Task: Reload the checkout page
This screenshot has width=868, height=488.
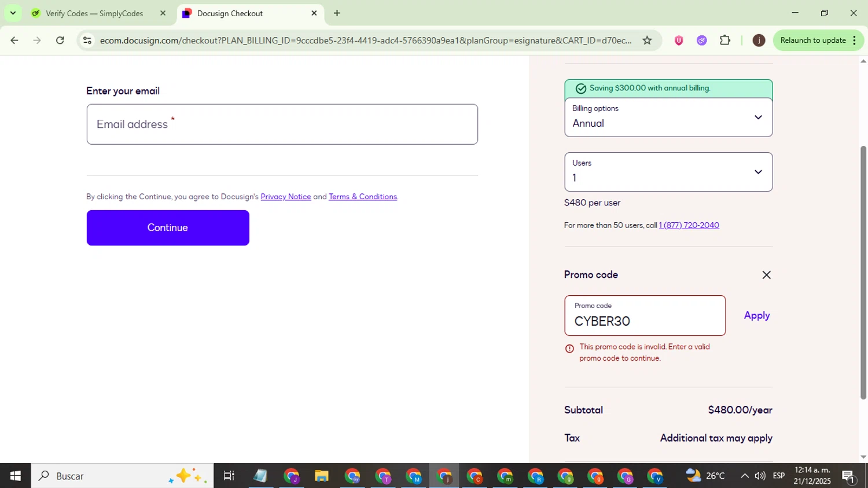Action: point(60,41)
